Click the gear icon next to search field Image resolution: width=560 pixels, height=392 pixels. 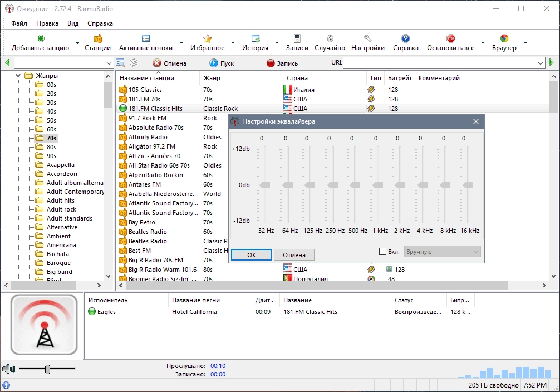pos(134,63)
